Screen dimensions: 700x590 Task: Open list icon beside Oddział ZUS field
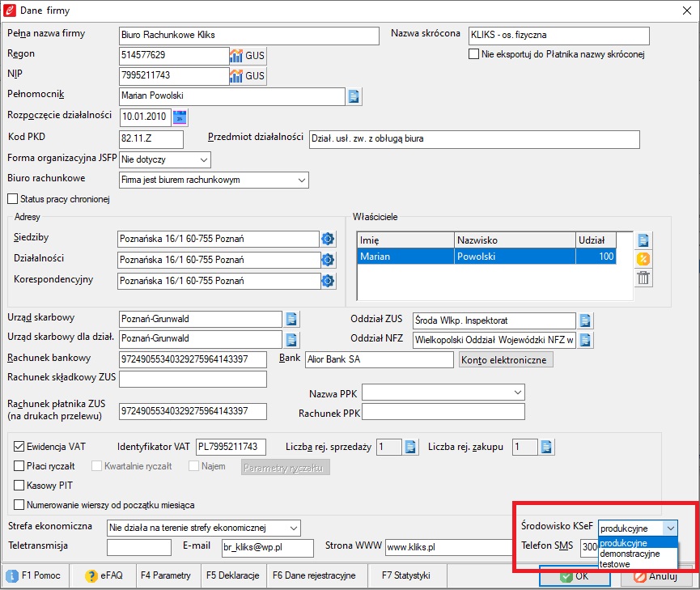pyautogui.click(x=585, y=319)
